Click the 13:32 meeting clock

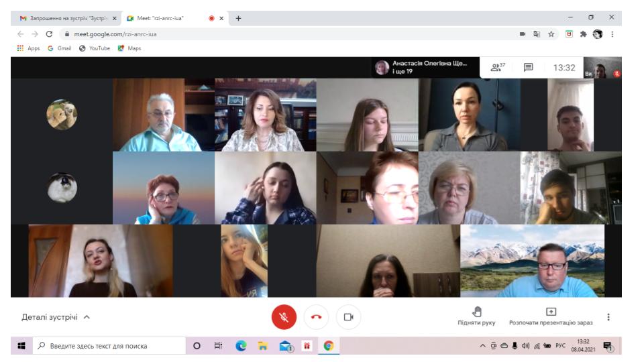tap(564, 68)
